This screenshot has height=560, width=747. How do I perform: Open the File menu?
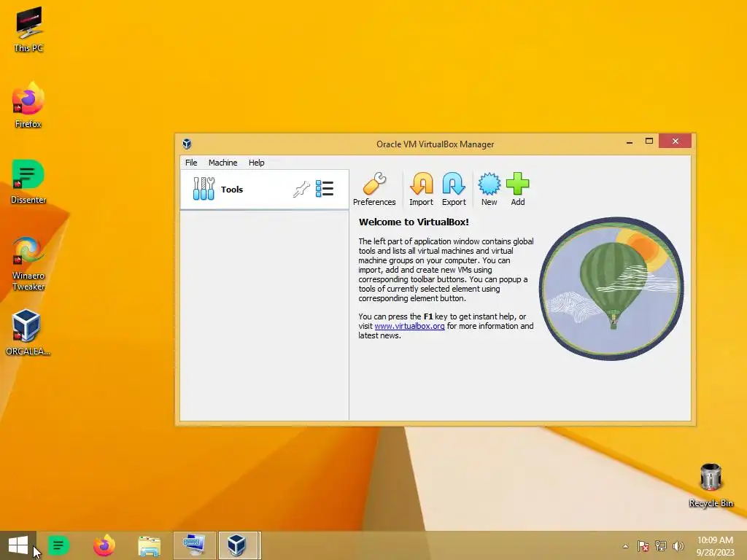(x=191, y=163)
